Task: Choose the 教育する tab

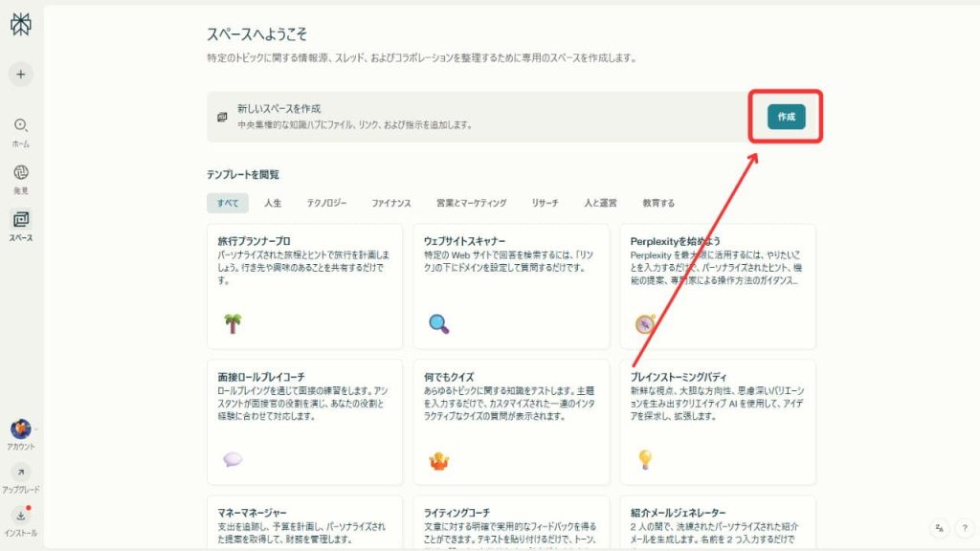Action: click(x=658, y=203)
